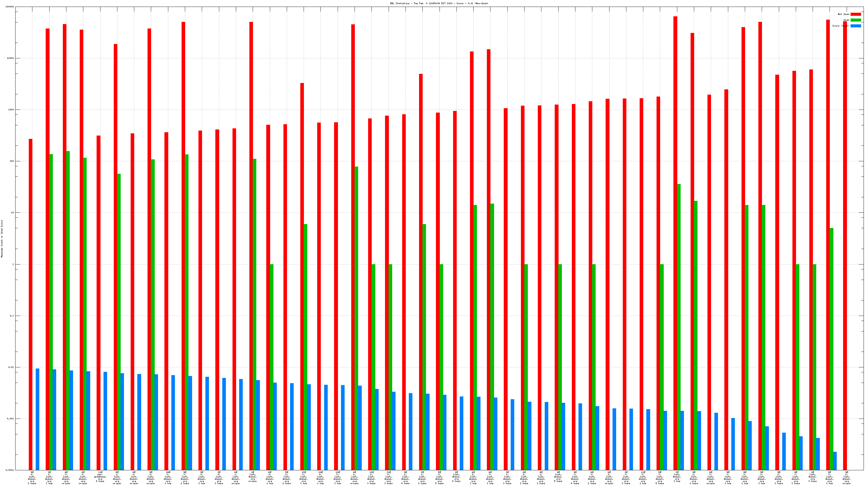The image size is (868, 488).
Task: Click the Not Spam legend label
Action: click(843, 14)
